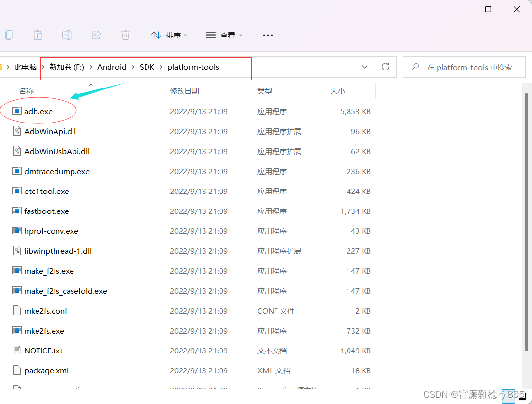Click the XML 文档 type cell

coord(274,371)
